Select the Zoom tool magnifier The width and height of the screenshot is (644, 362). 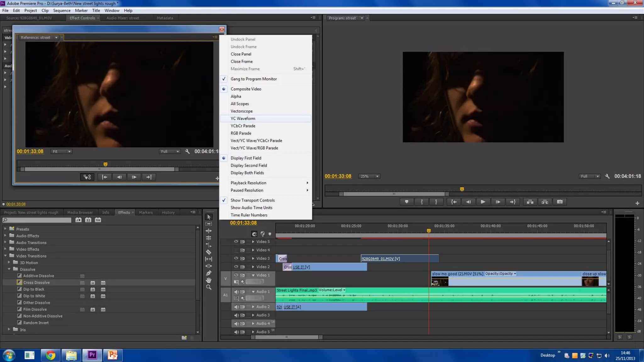(x=208, y=287)
